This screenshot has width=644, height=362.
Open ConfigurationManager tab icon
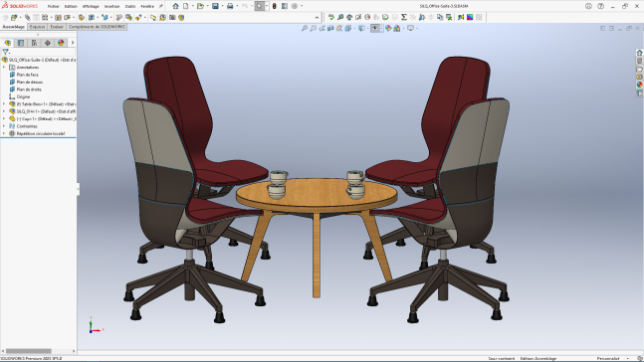point(34,43)
